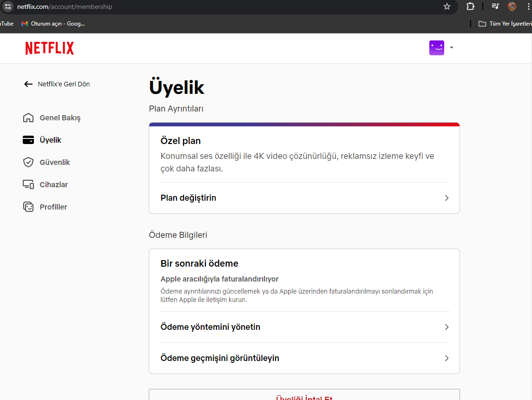Click the Netflix logo
532x400 pixels.
pyautogui.click(x=50, y=48)
